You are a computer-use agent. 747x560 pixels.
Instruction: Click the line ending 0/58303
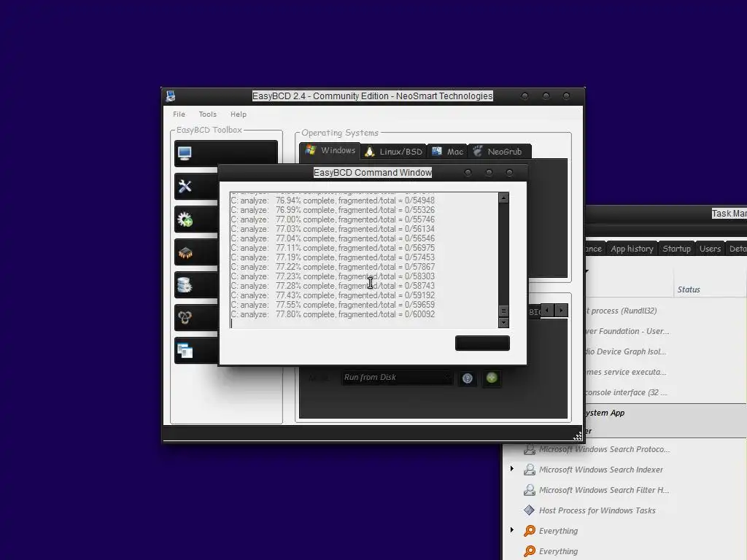[333, 276]
